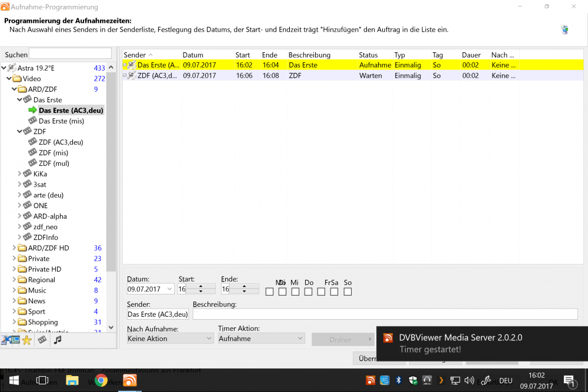Enable the So weekday checkbox

(x=347, y=291)
